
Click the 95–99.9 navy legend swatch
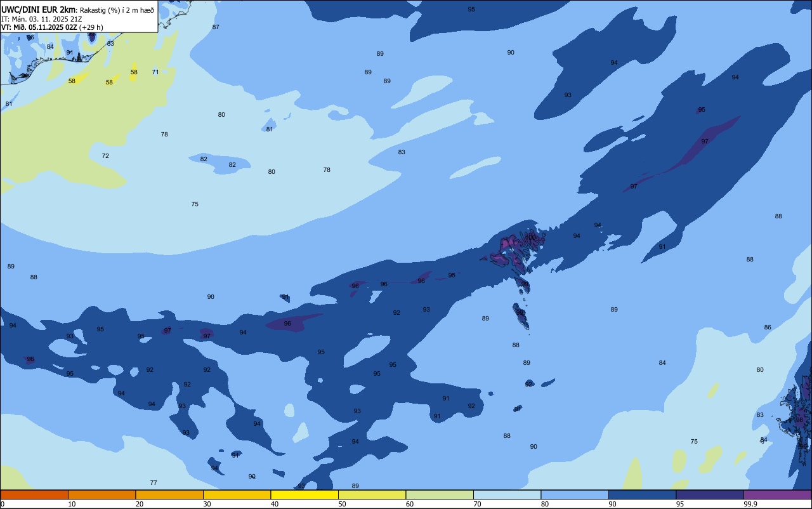tap(710, 494)
